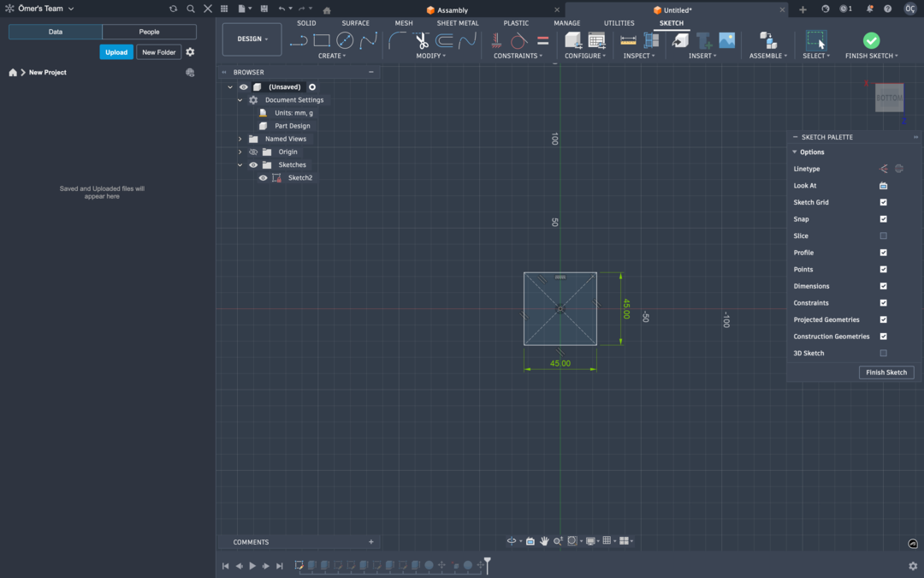Click the New Project breadcrumb link

48,73
